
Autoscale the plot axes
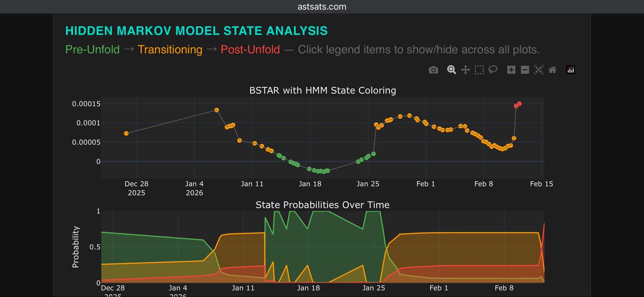539,70
